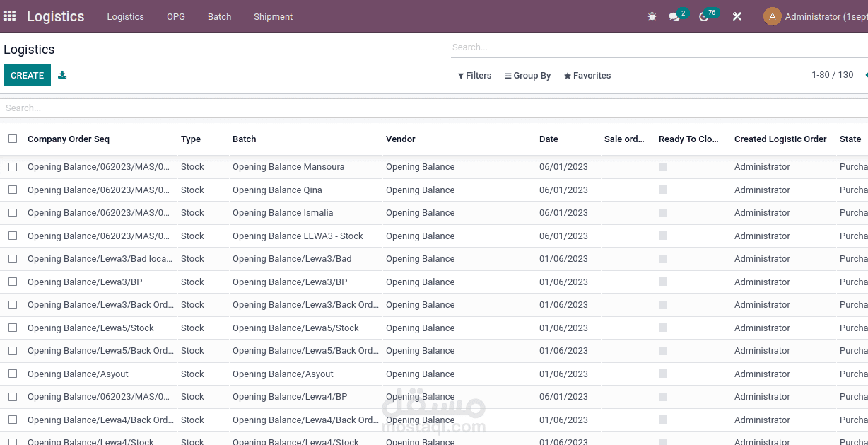Click the list search field above table
The image size is (868, 445).
(x=434, y=108)
